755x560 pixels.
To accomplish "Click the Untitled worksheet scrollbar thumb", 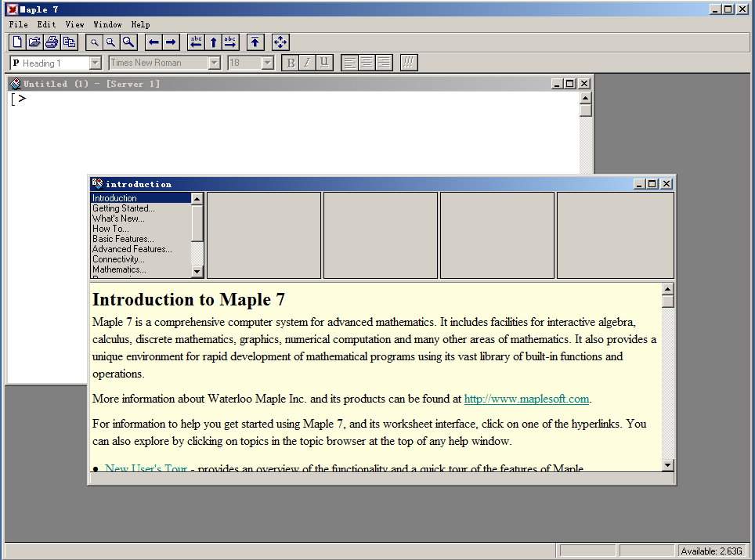I will 585,110.
